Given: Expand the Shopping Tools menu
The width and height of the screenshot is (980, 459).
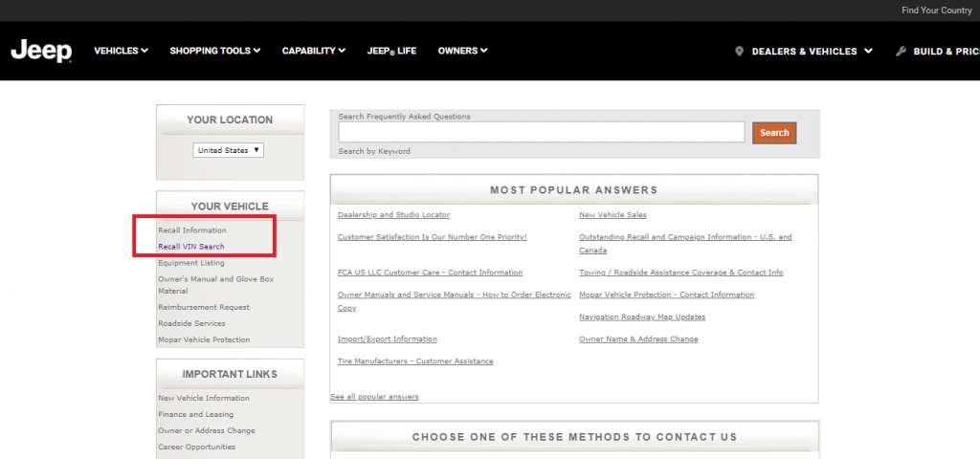Looking at the screenshot, I should [x=215, y=51].
